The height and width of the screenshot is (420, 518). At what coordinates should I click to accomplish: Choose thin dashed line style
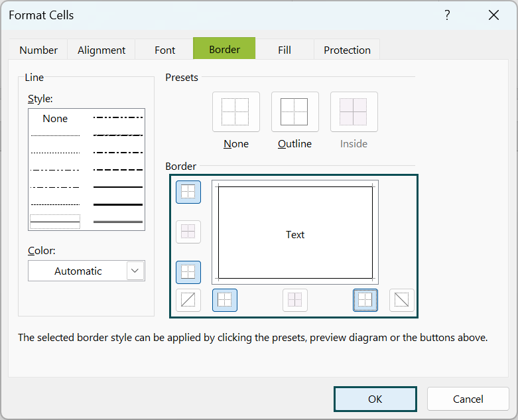pyautogui.click(x=55, y=204)
